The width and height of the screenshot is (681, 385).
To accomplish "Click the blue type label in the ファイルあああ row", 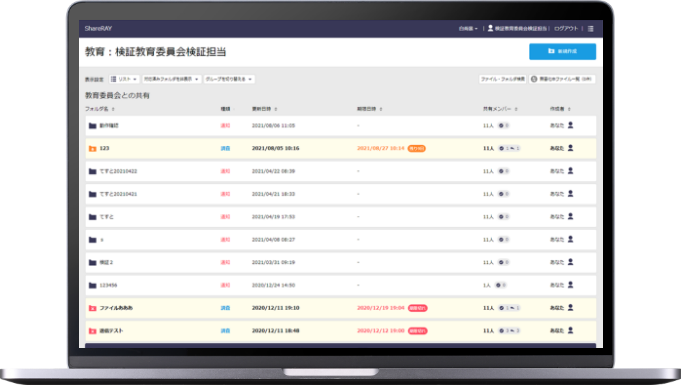I will tap(225, 308).
